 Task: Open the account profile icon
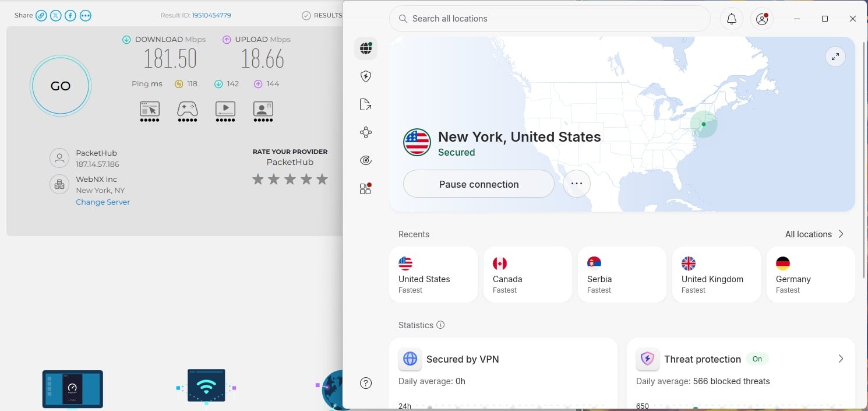tap(762, 19)
